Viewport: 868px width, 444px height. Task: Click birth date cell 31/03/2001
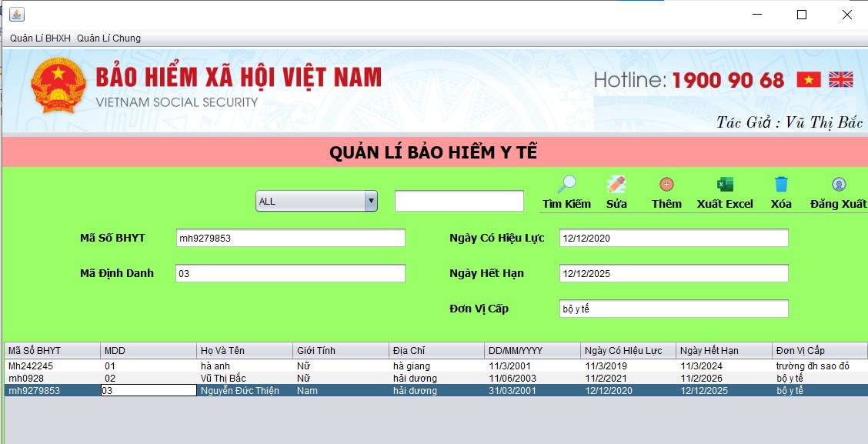pos(532,391)
